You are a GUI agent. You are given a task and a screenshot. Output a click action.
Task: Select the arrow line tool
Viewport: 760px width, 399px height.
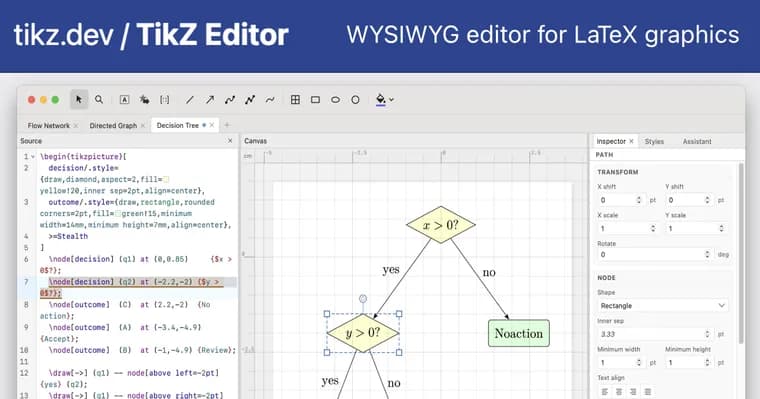point(209,99)
